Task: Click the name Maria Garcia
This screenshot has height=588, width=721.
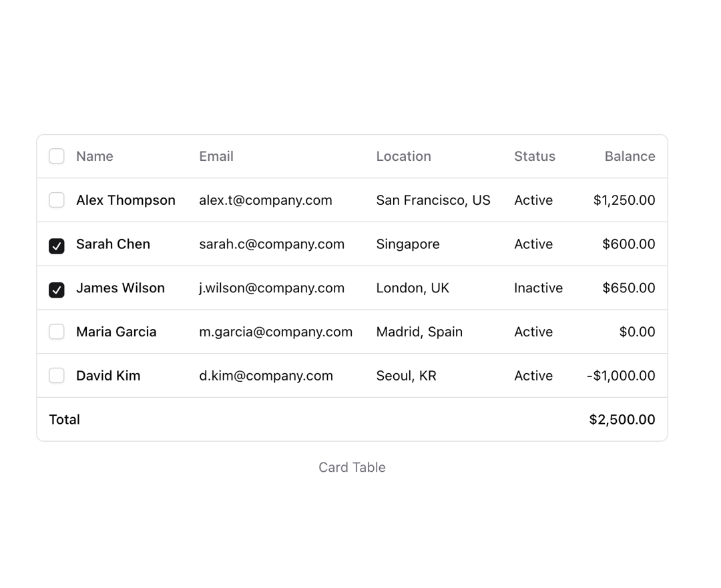Action: (x=116, y=332)
